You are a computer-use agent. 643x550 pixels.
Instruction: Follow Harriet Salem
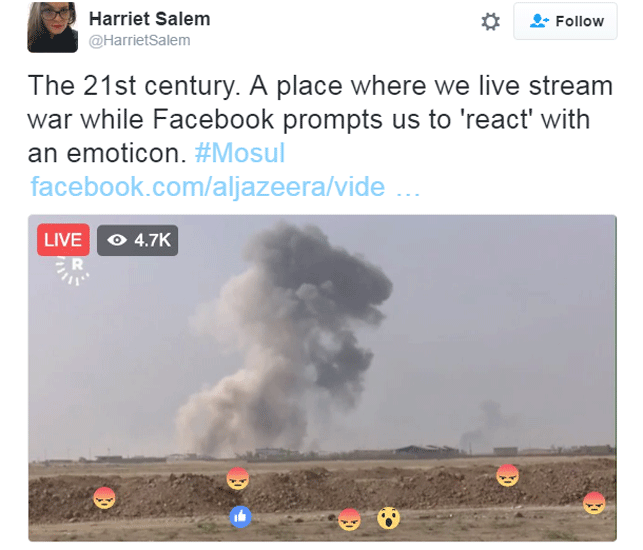[x=565, y=21]
